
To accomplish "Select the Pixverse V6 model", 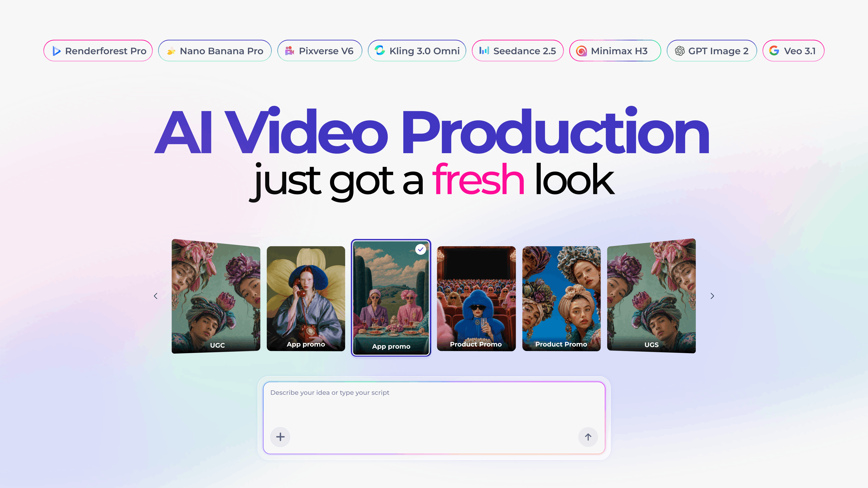I will [x=319, y=51].
